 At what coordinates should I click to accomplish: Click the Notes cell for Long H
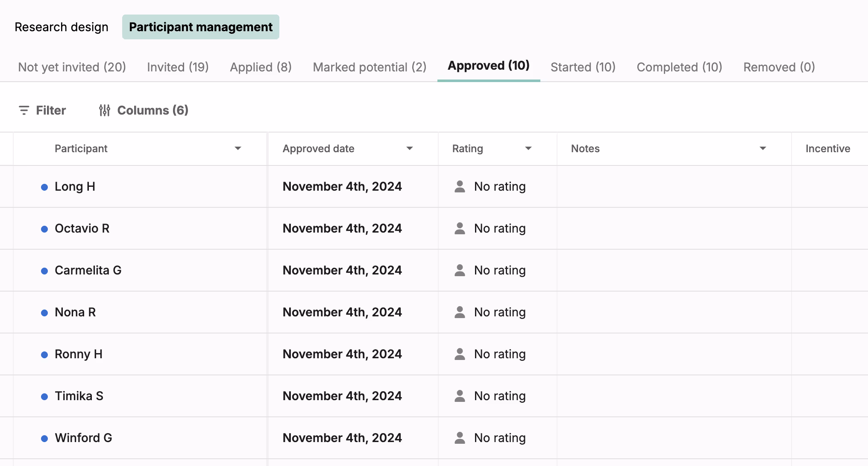coord(674,186)
